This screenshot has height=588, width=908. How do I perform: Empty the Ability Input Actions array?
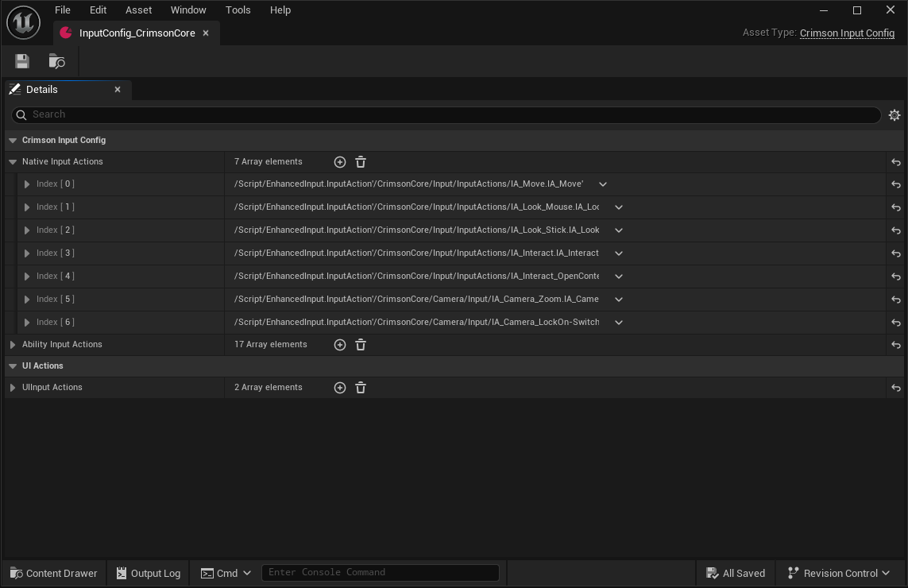pyautogui.click(x=360, y=345)
